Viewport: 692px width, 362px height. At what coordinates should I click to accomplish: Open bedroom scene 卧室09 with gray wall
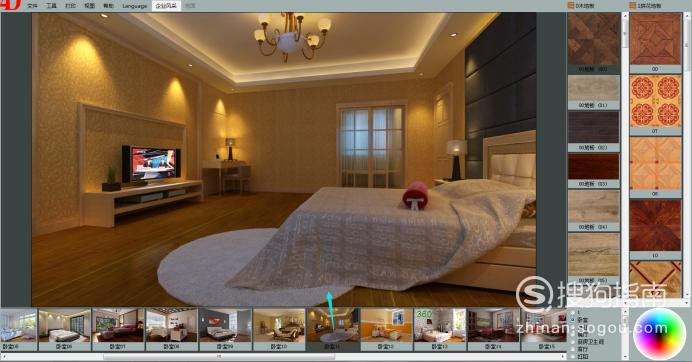coord(226,329)
